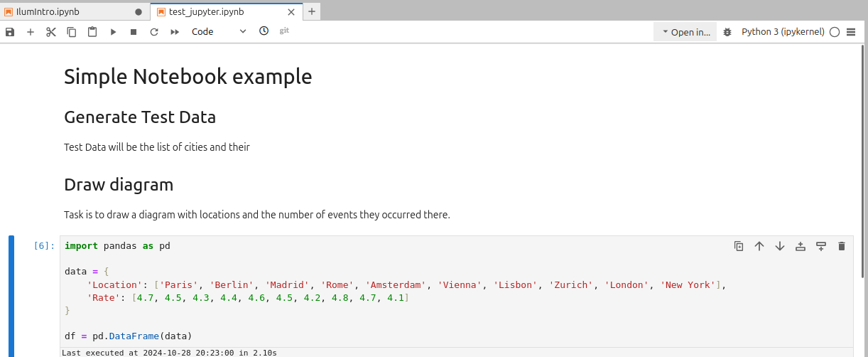
Task: Click the clock execution time icon
Action: click(264, 31)
